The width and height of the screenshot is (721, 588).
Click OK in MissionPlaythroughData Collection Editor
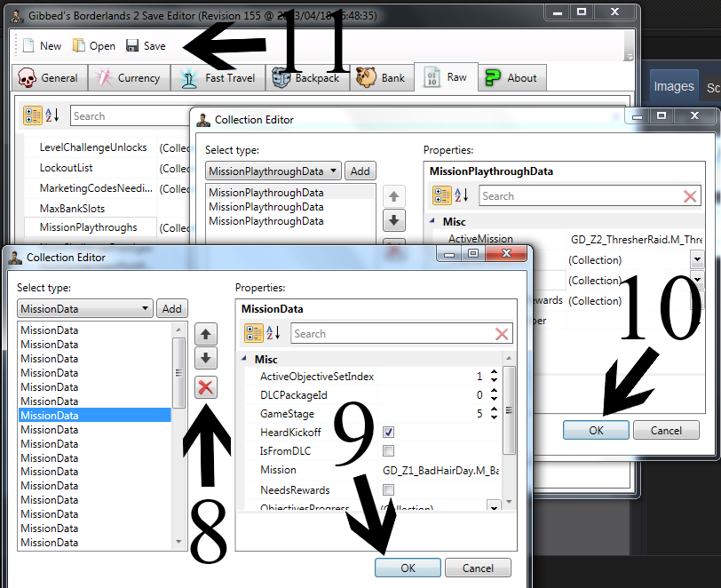tap(596, 430)
